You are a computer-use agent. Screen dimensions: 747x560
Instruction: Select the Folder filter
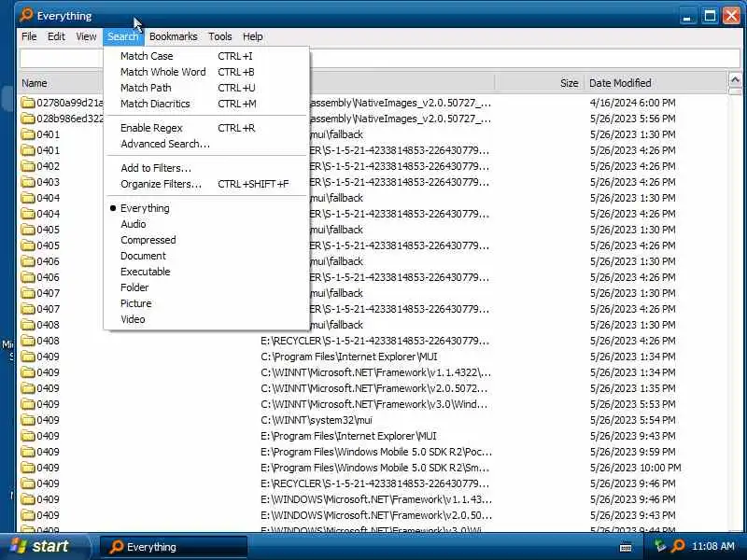(206, 287)
